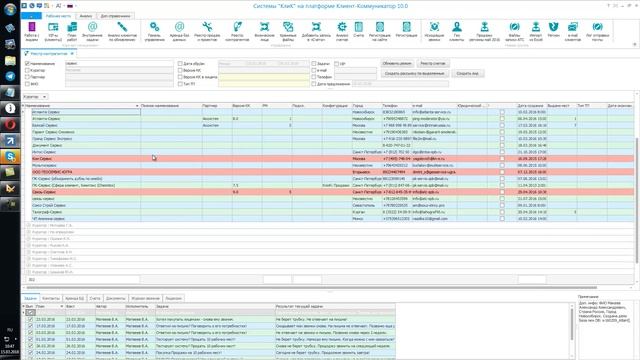Uncheck the 'Наименование' filter checkbox
The image size is (640, 360).
(x=28, y=64)
